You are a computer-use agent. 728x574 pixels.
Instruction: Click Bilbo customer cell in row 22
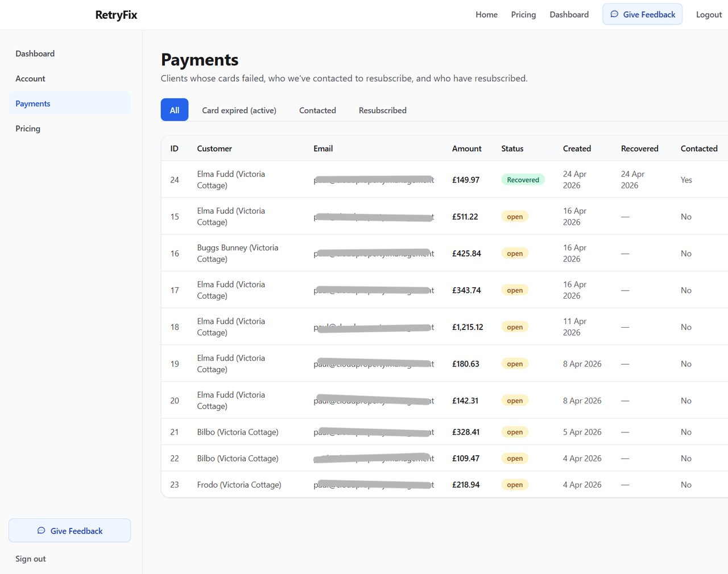(238, 458)
